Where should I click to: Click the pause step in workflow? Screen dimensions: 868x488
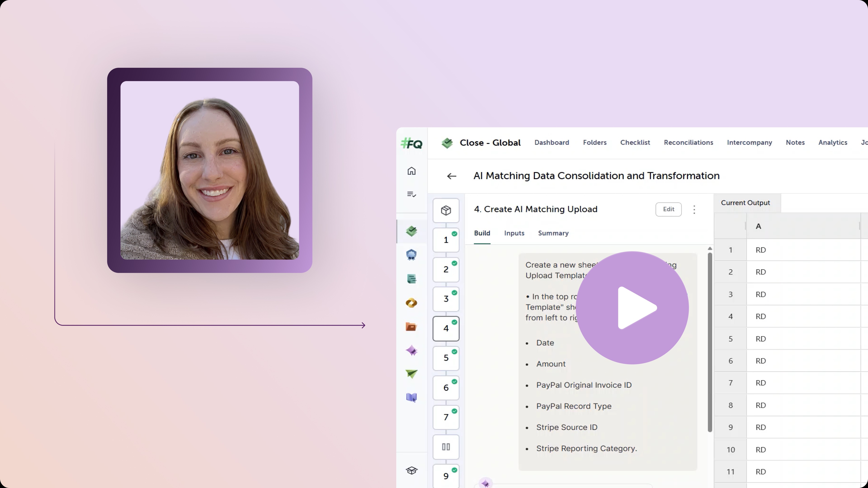point(446,447)
